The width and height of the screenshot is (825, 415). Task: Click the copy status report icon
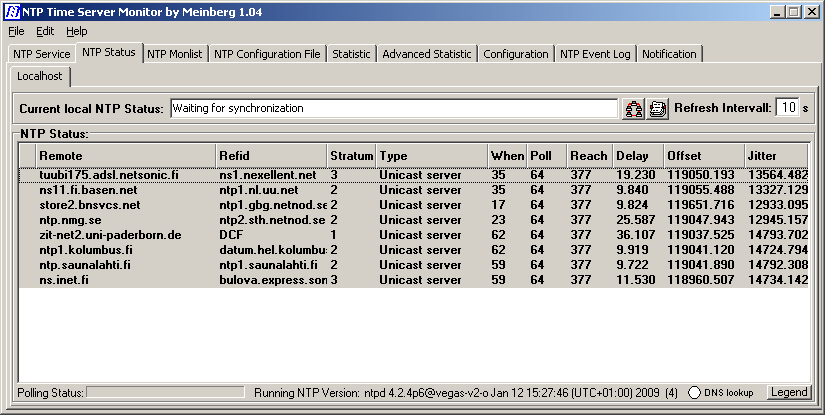click(657, 109)
